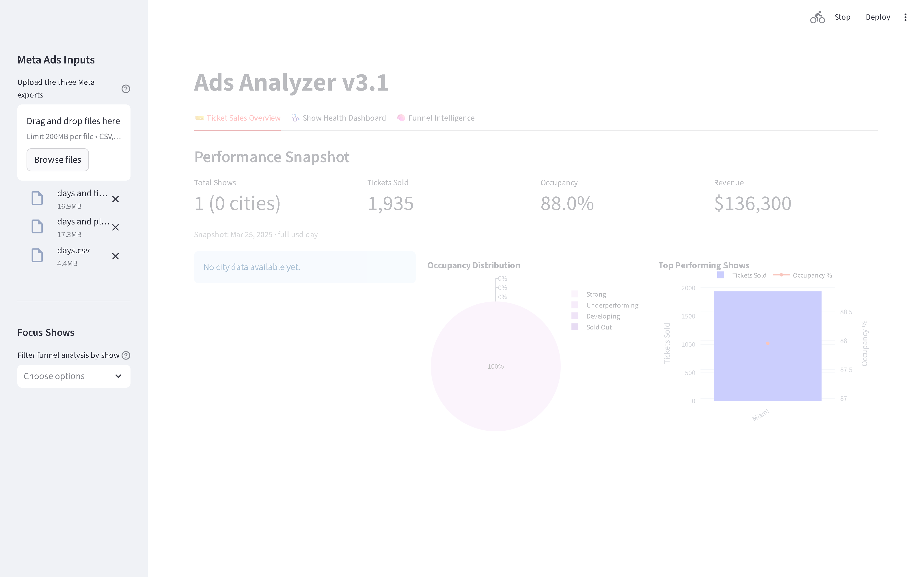Screen dimensions: 924x577
Task: Expand the Choose options multiselect
Action: click(x=74, y=376)
